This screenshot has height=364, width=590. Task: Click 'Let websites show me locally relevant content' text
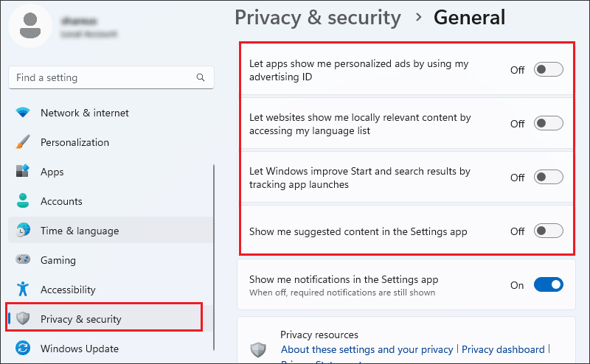360,124
